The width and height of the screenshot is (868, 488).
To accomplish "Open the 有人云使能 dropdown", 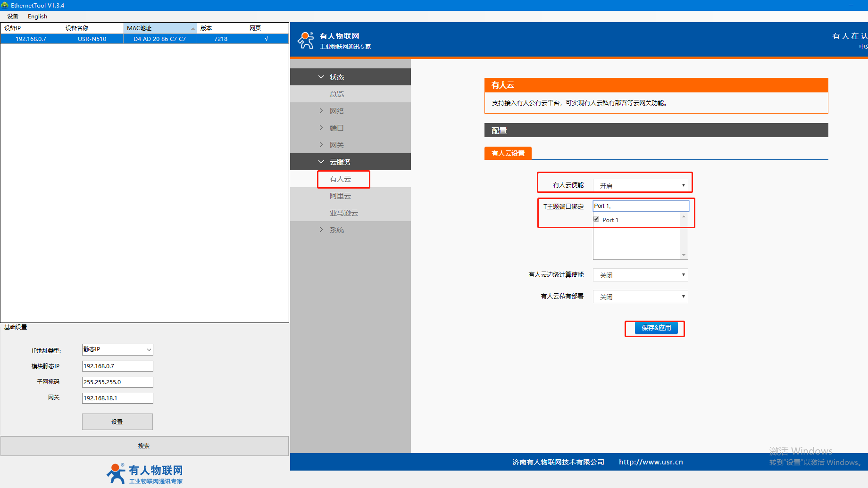I will (640, 185).
